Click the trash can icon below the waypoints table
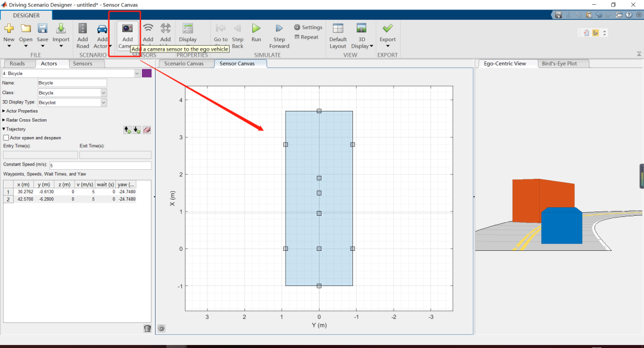This screenshot has width=644, height=348. 147,328
